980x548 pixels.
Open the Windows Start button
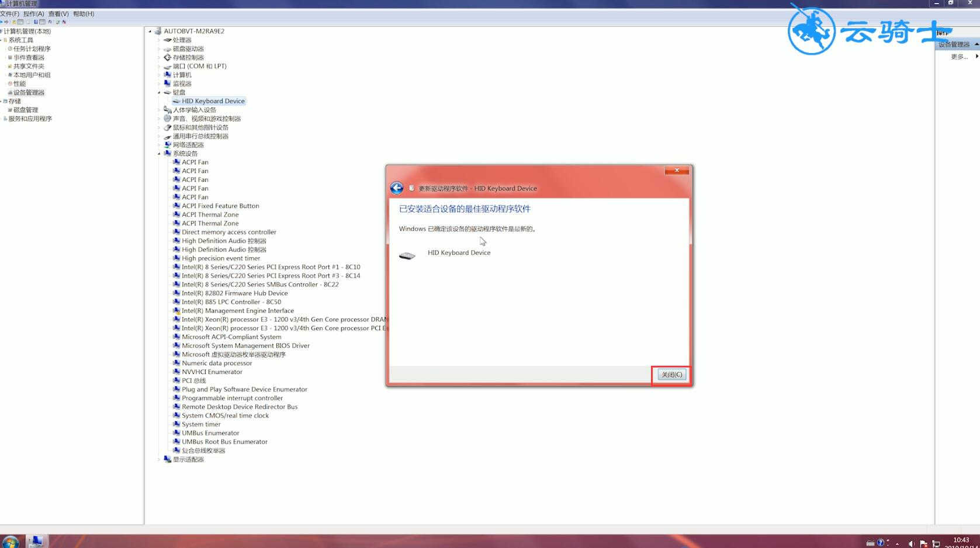(x=11, y=542)
